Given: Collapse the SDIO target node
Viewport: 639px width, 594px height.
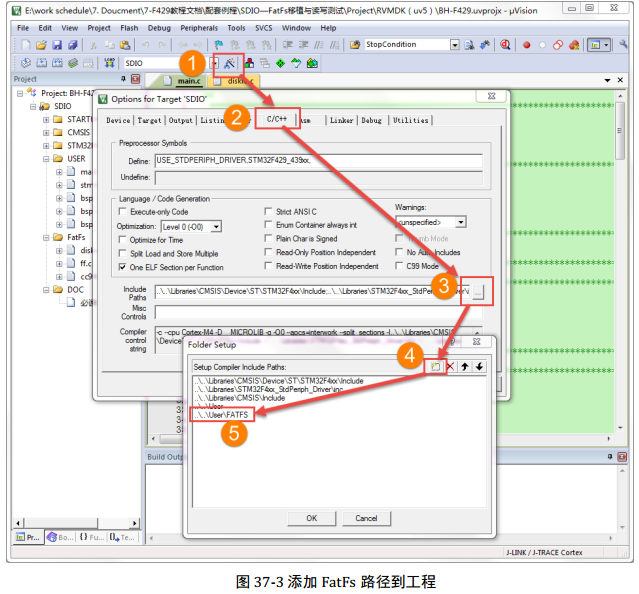Looking at the screenshot, I should (33, 106).
